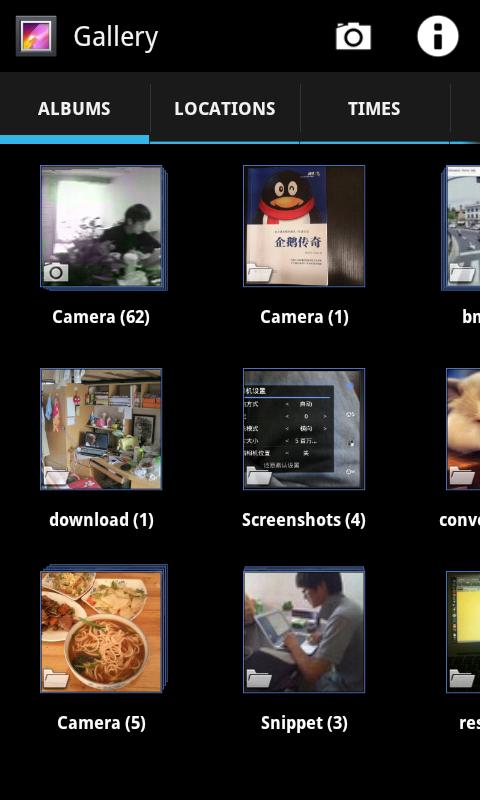
Task: Switch to the TIMES tab
Action: point(374,109)
